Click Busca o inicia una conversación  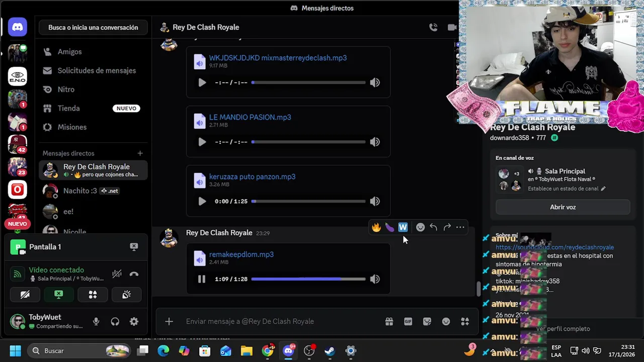click(x=93, y=28)
